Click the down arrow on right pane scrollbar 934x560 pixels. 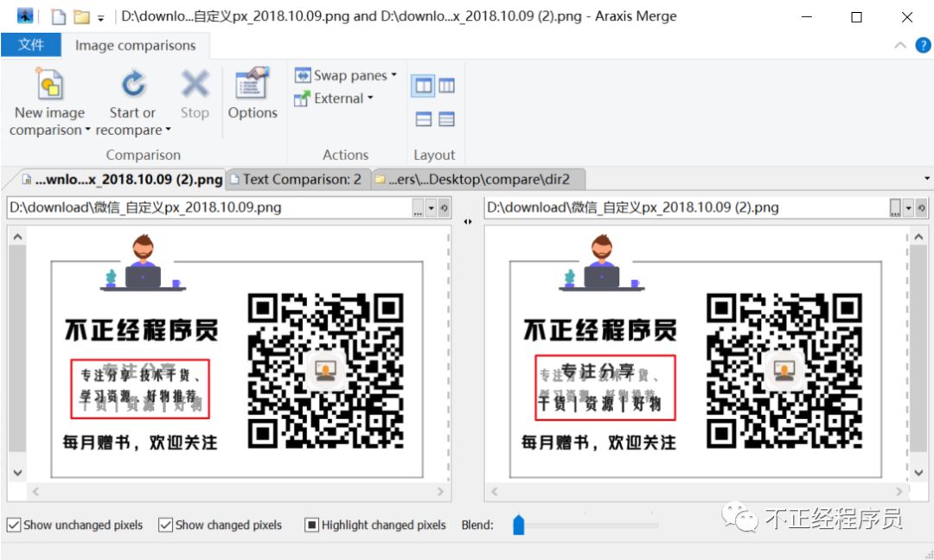tap(918, 473)
